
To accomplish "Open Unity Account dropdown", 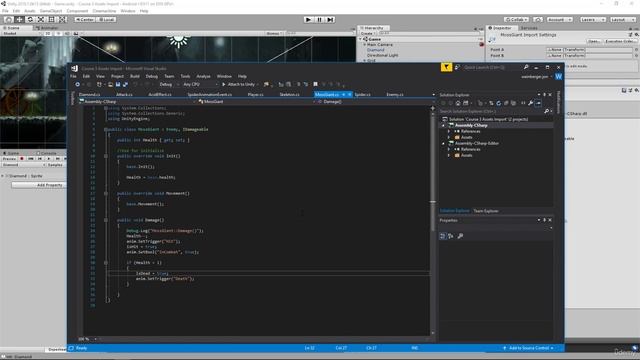I will pyautogui.click(x=560, y=20).
